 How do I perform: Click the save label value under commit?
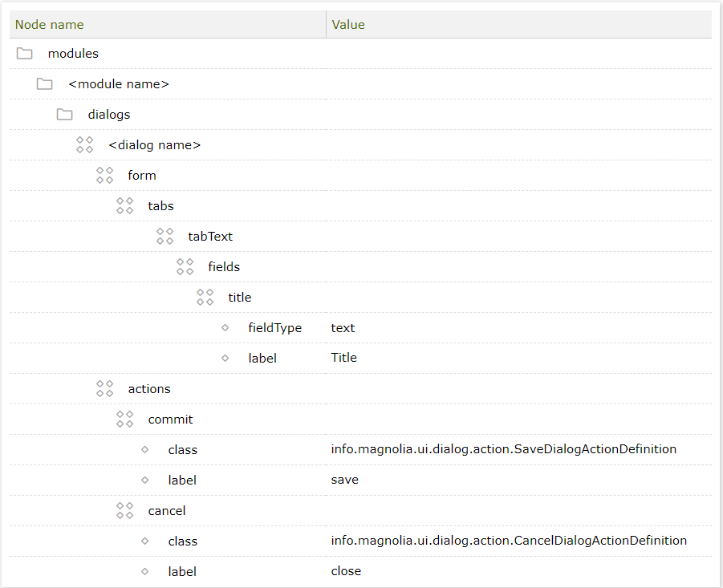pos(343,480)
